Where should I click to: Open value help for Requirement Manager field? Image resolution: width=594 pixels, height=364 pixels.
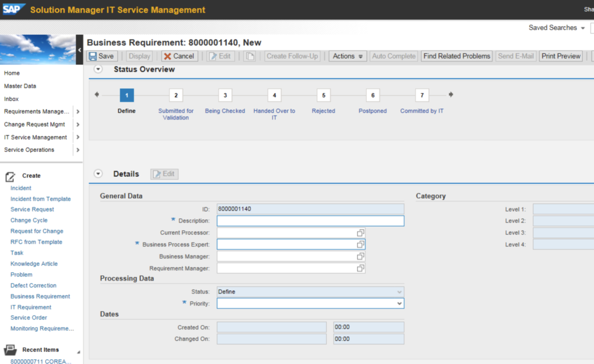360,267
